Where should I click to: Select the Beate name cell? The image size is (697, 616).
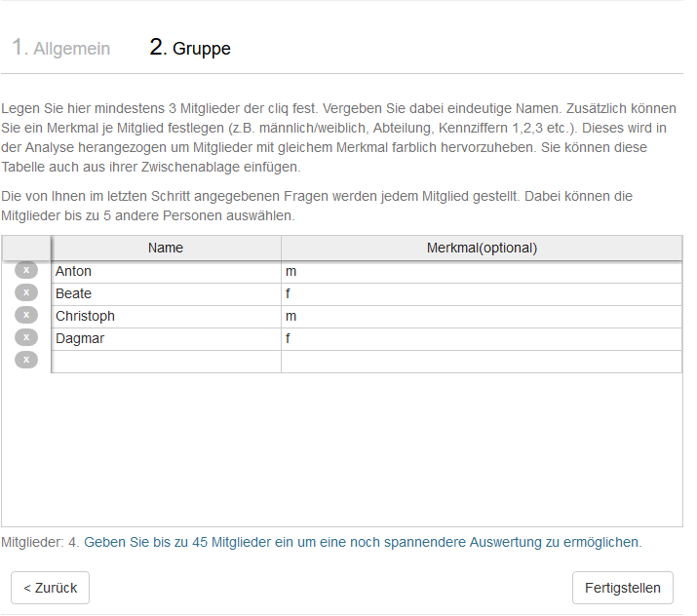tap(167, 294)
